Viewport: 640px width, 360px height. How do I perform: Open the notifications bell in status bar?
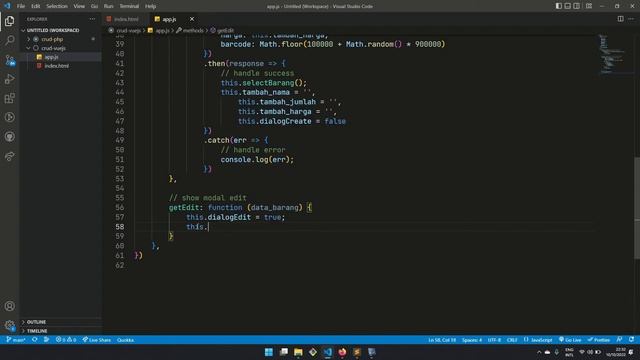631,340
